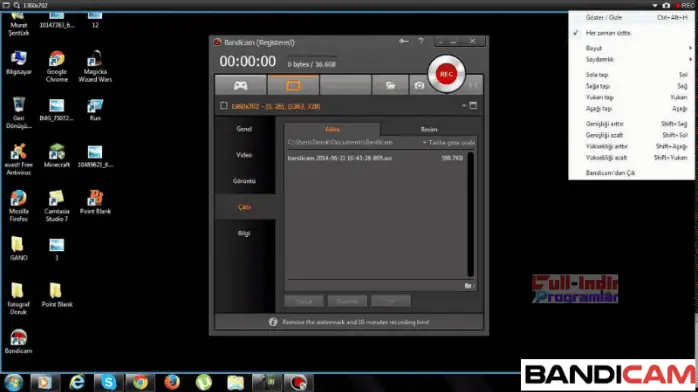
Task: Open the GANO folder on the desktop
Action: coord(18,248)
